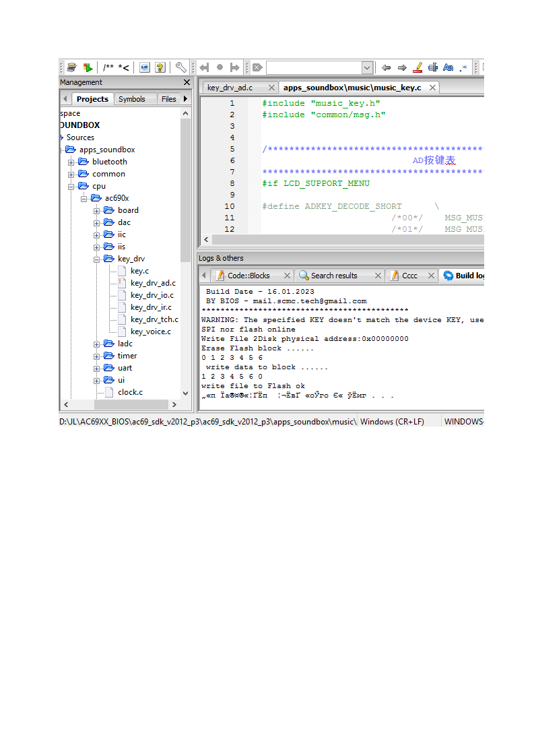This screenshot has height=756, width=534.
Task: Click the gray dot marker icon
Action: point(220,67)
